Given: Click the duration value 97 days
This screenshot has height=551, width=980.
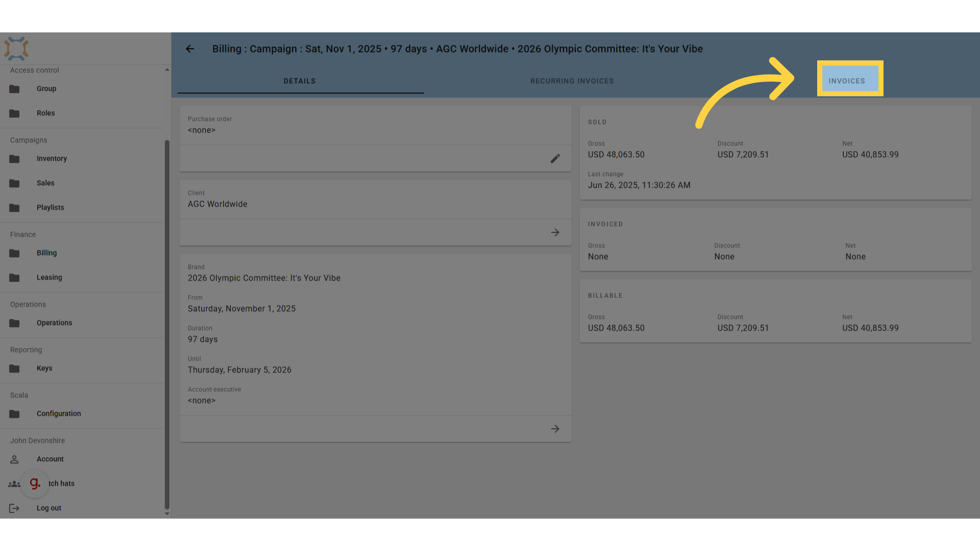Looking at the screenshot, I should pyautogui.click(x=203, y=339).
